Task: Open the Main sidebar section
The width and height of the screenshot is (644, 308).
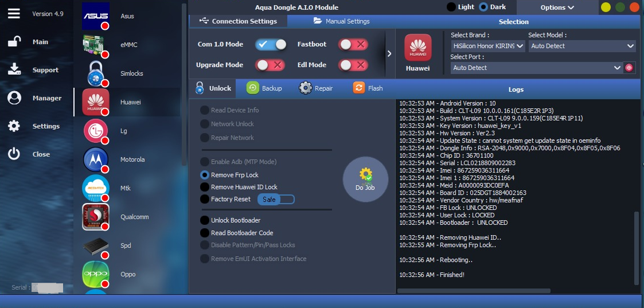Action: (40, 42)
